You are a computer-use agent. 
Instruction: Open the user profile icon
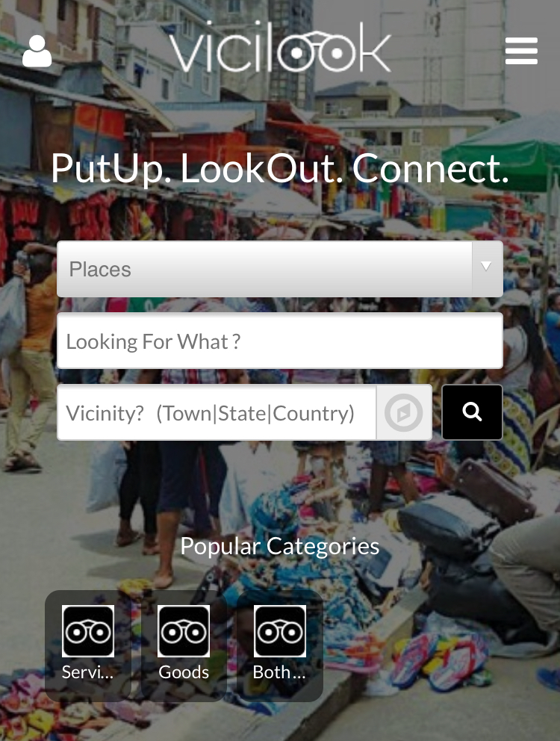pos(37,52)
